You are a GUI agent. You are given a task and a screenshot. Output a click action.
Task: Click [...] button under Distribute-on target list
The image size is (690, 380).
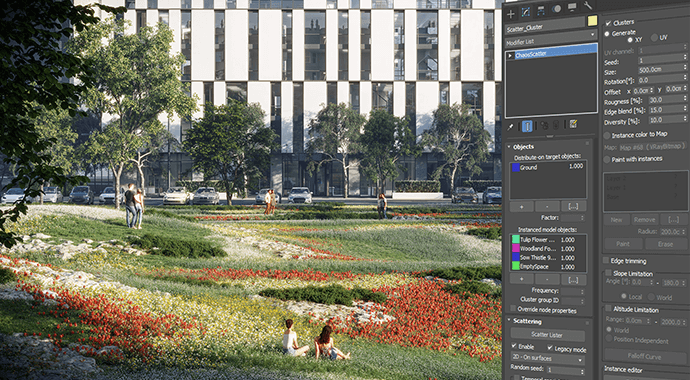(x=574, y=206)
